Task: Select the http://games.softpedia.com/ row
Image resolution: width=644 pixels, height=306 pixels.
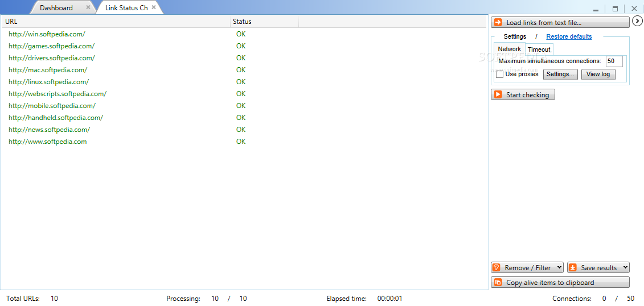Action: point(244,46)
